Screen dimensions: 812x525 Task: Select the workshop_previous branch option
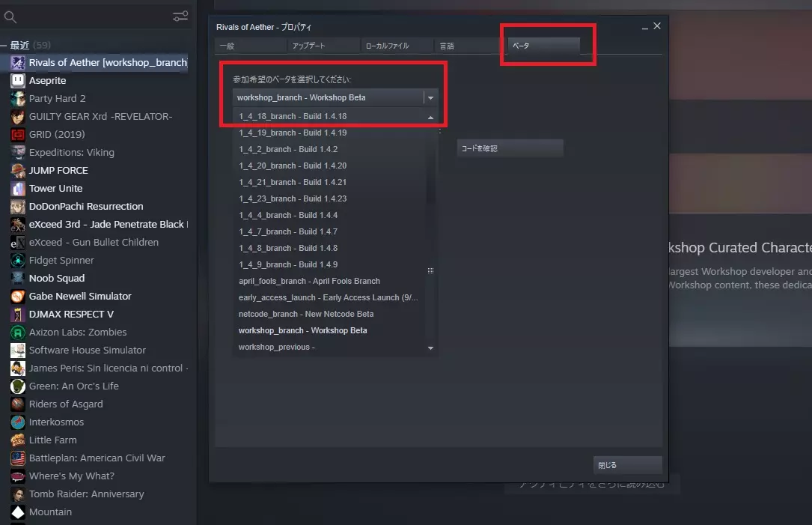pyautogui.click(x=329, y=348)
